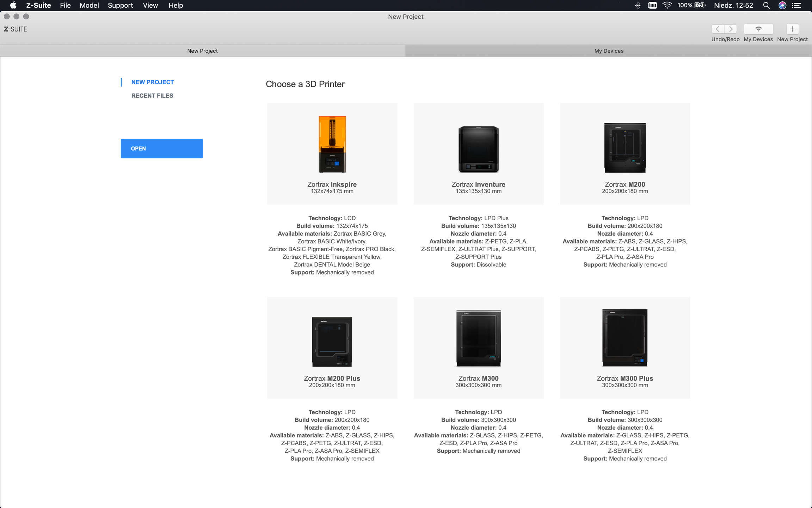This screenshot has height=508, width=812.
Task: Choose the Zortrax M300 printer image
Action: [479, 338]
